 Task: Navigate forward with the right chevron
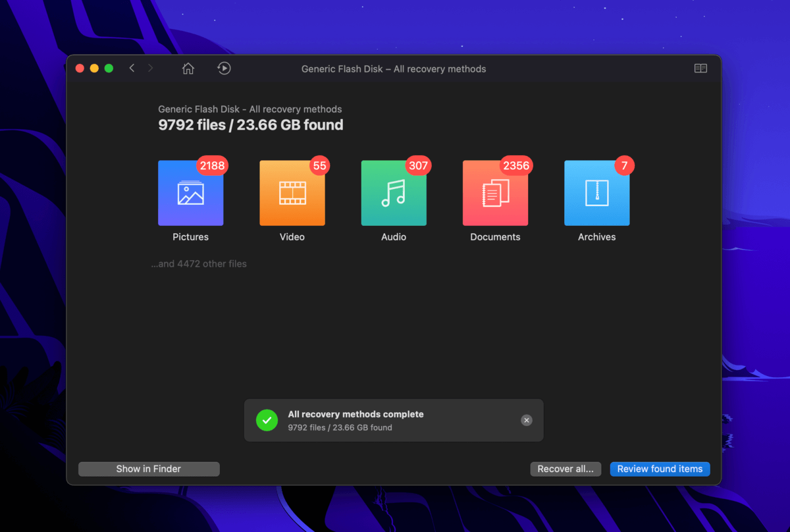[x=150, y=68]
